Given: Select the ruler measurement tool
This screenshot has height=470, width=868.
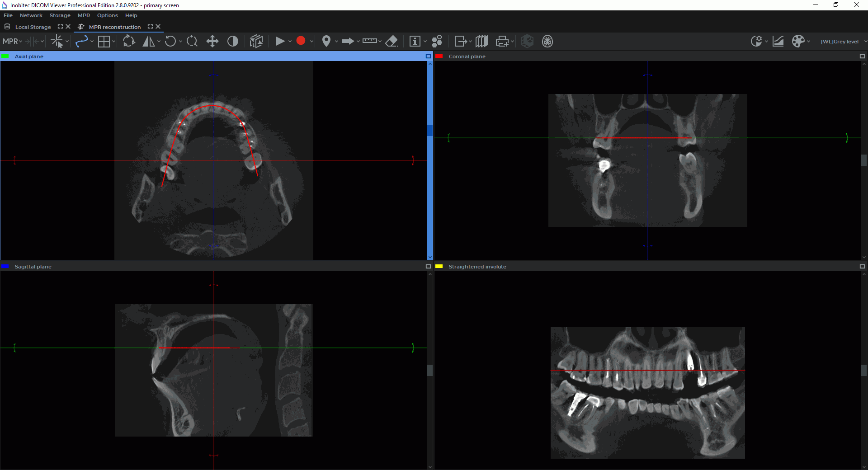Looking at the screenshot, I should [x=370, y=41].
